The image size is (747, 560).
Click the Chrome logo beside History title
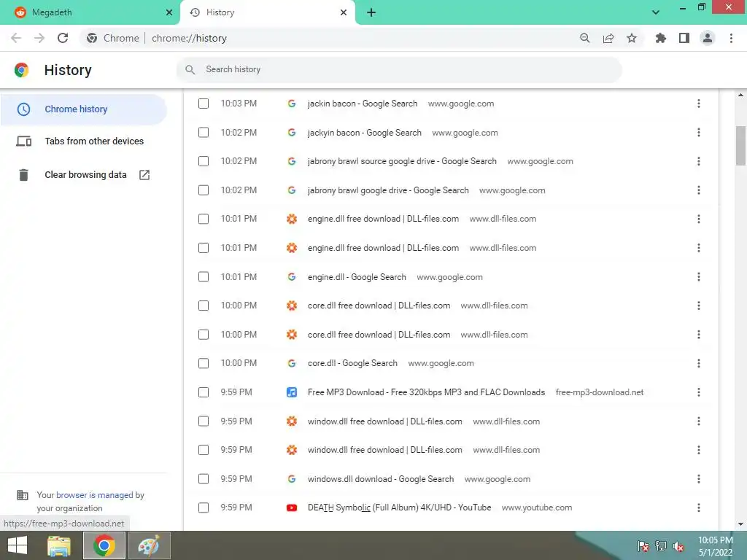click(x=21, y=70)
